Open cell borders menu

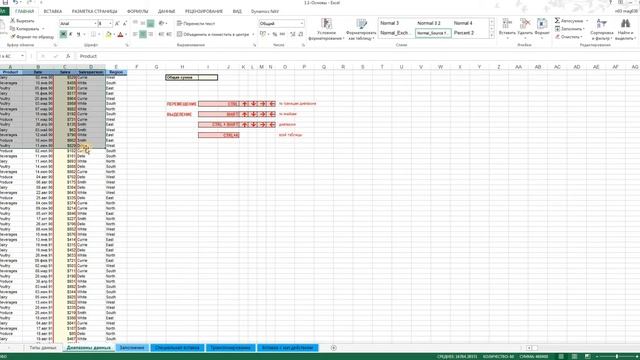click(93, 35)
